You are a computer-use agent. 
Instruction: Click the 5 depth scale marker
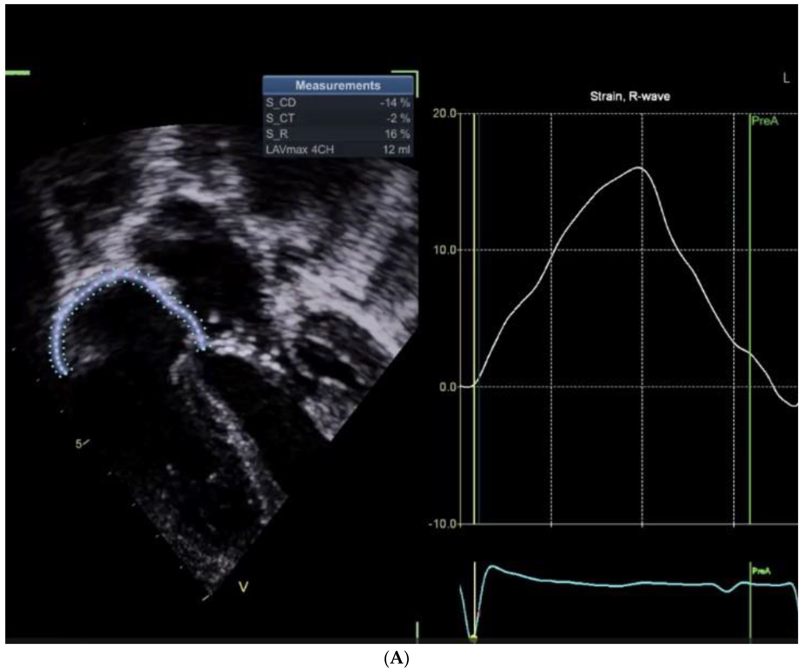[x=79, y=444]
